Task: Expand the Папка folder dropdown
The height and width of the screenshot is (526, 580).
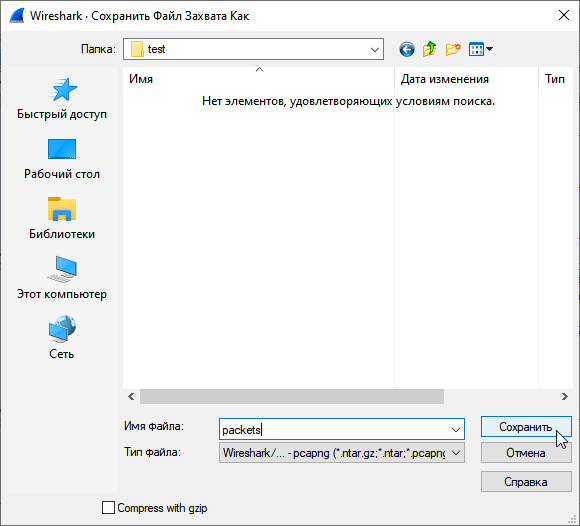Action: coord(374,49)
